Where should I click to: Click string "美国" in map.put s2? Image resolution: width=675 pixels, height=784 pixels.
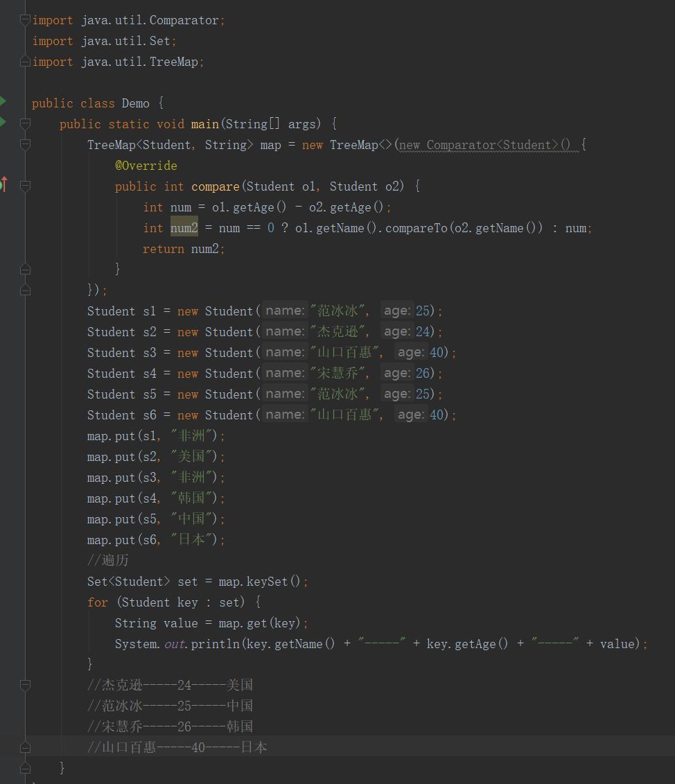click(x=191, y=457)
